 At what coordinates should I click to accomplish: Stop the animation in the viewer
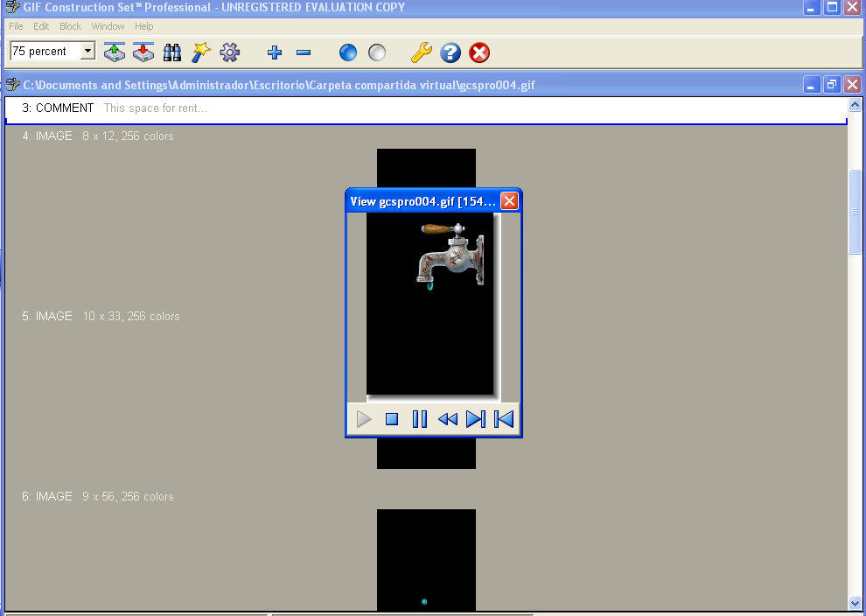click(392, 419)
